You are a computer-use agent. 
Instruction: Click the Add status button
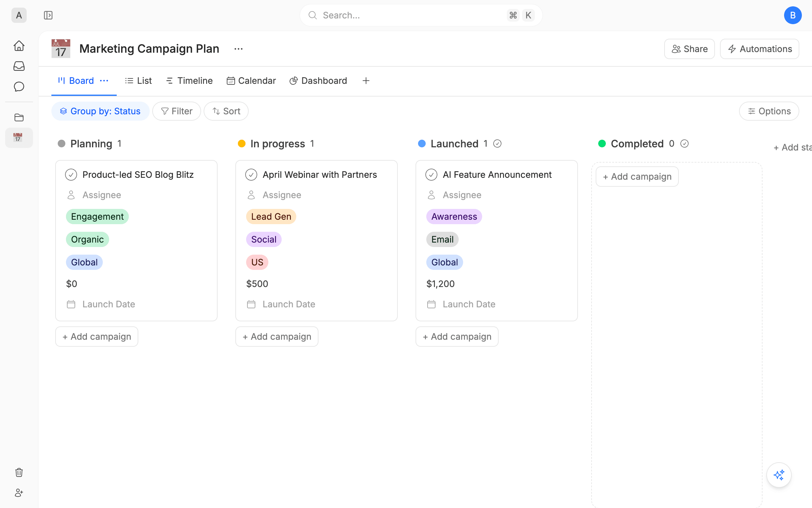793,148
